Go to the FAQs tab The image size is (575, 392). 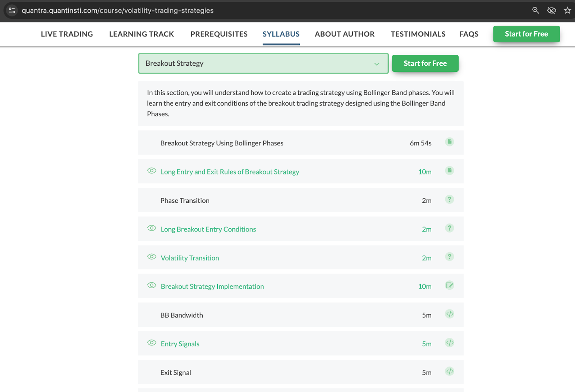pyautogui.click(x=469, y=34)
